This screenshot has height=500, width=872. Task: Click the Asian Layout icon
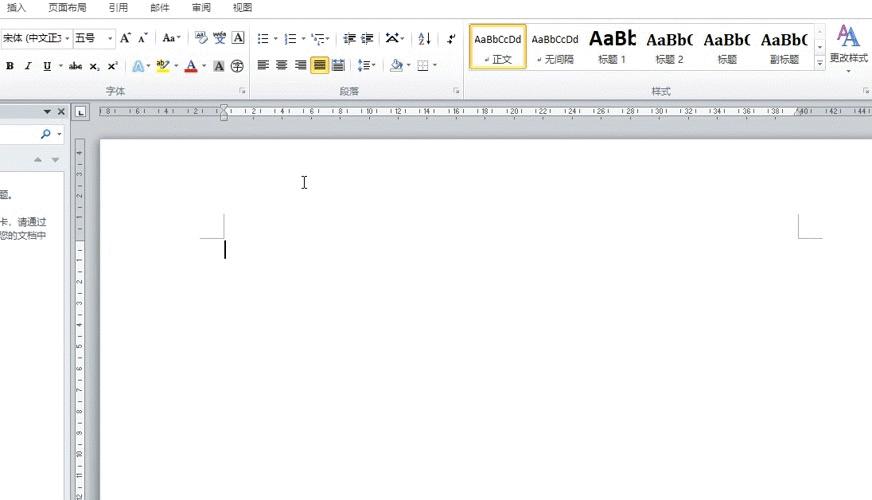pos(393,38)
